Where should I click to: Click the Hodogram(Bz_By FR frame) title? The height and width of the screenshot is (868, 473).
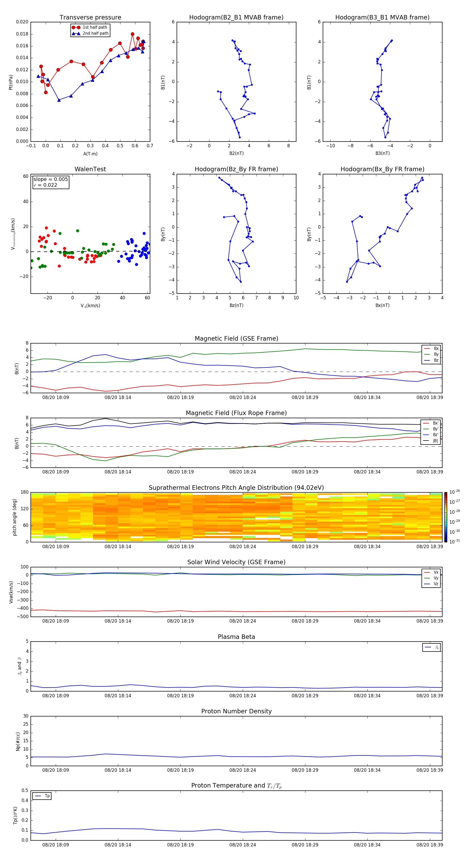236,169
